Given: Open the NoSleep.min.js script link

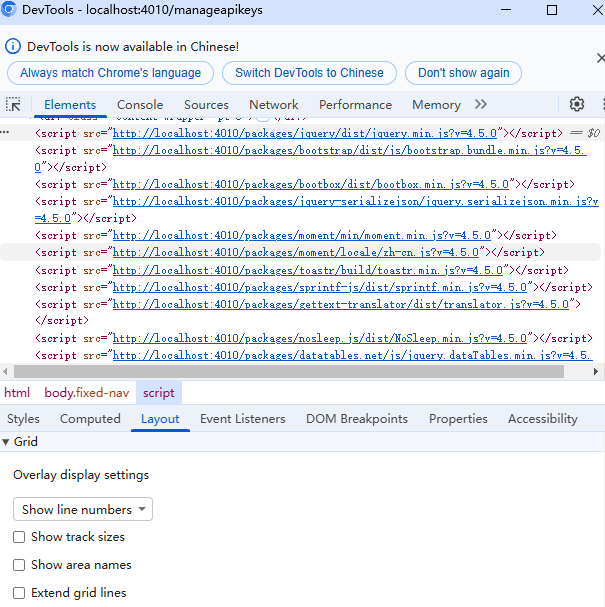Looking at the screenshot, I should 320,339.
